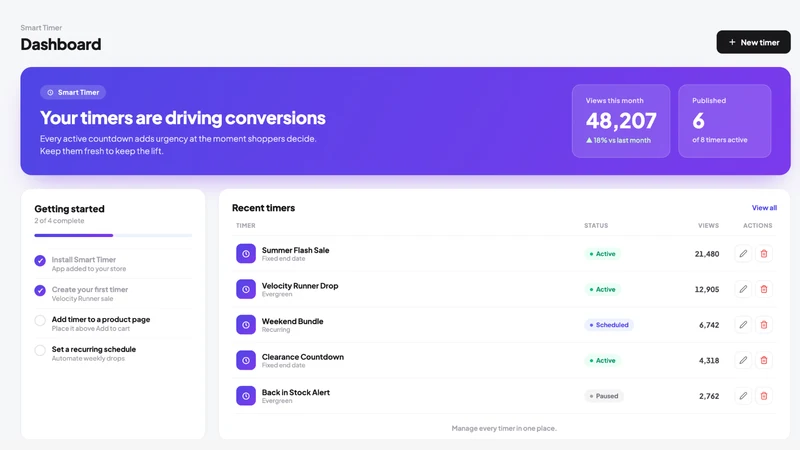Edit the Clearance Countdown timer
The image size is (800, 450).
point(743,360)
